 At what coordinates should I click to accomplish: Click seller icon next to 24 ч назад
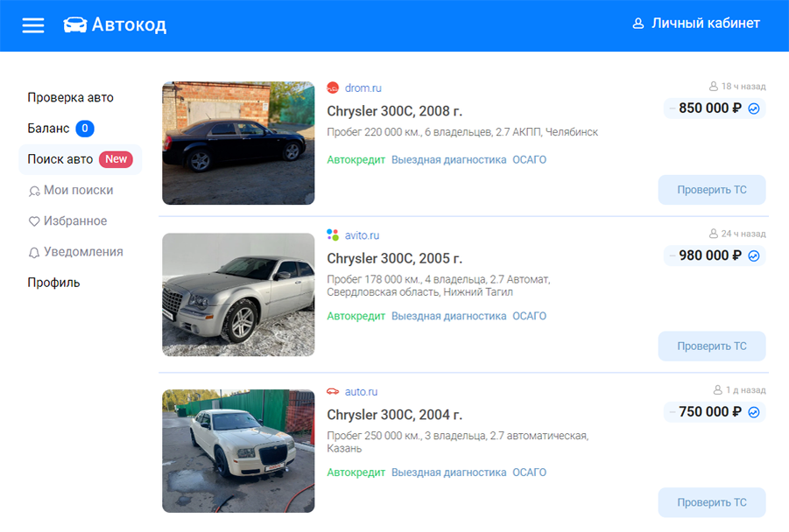click(x=714, y=234)
